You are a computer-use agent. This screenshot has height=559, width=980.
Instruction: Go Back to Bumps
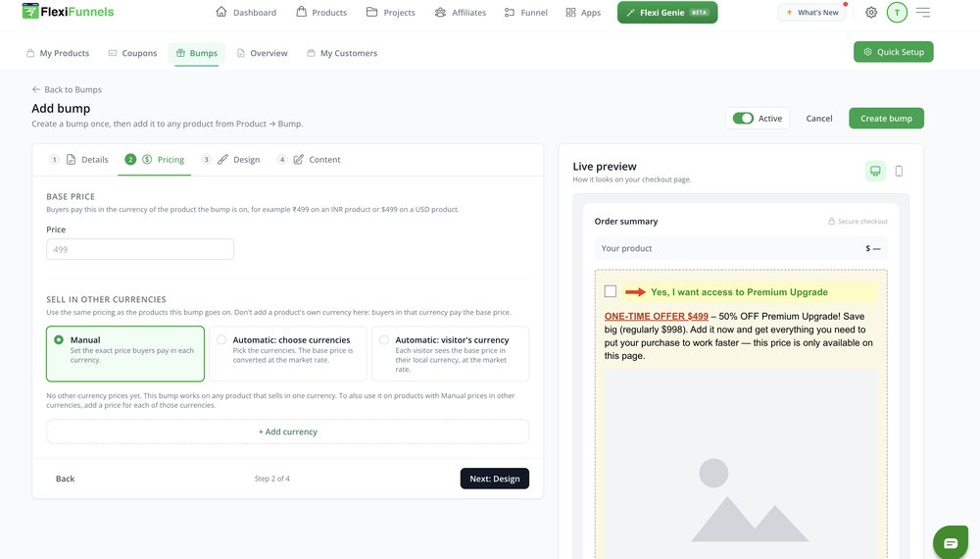click(67, 89)
